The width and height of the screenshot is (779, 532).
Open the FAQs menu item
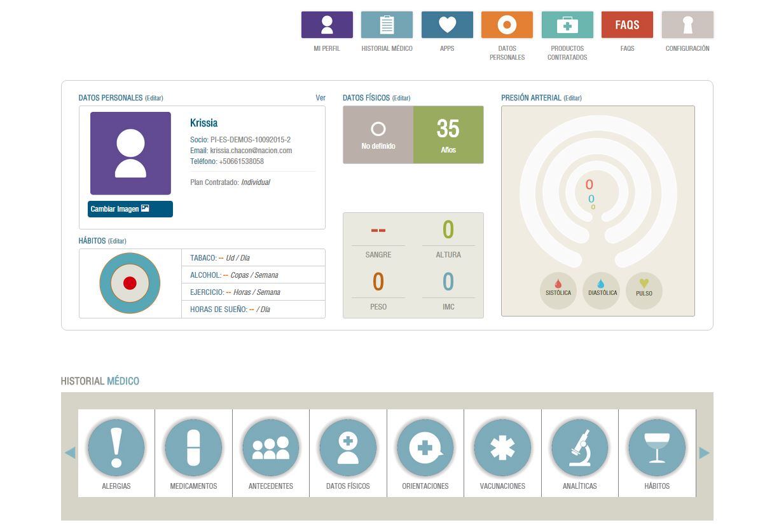click(x=627, y=25)
